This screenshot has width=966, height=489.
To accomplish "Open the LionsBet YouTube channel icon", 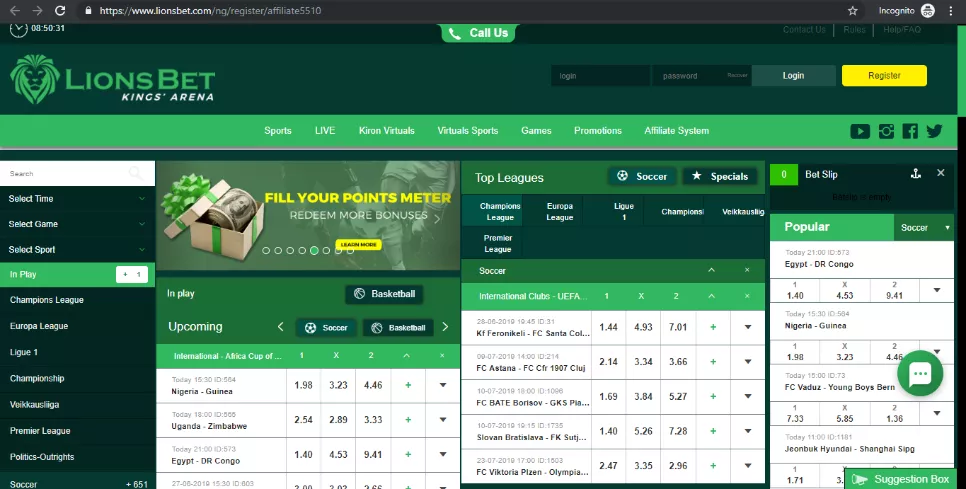I will click(859, 131).
